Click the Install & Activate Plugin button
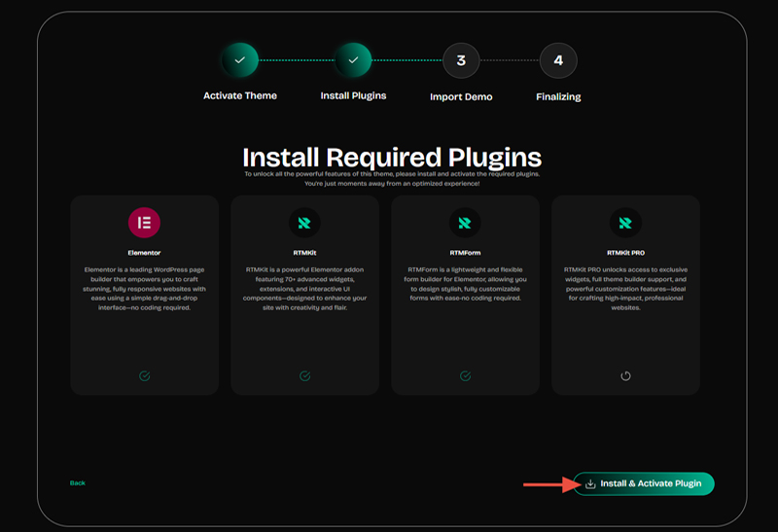The height and width of the screenshot is (532, 778). pos(644,484)
